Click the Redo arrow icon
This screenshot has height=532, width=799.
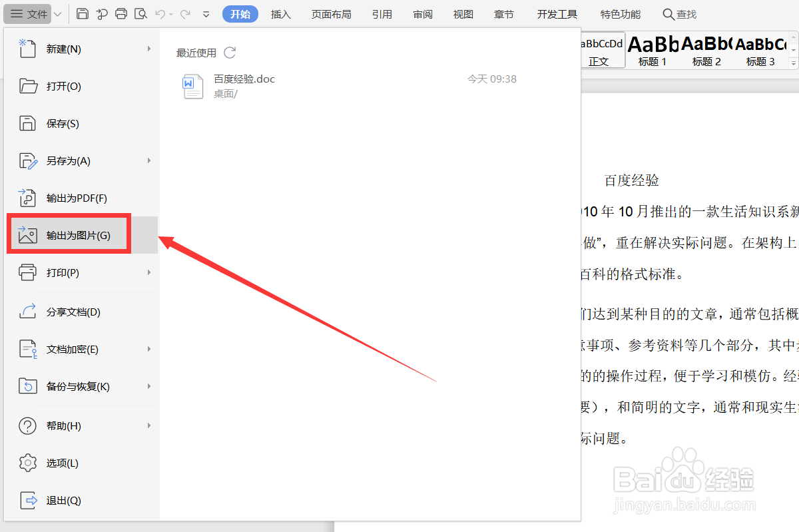[x=186, y=13]
